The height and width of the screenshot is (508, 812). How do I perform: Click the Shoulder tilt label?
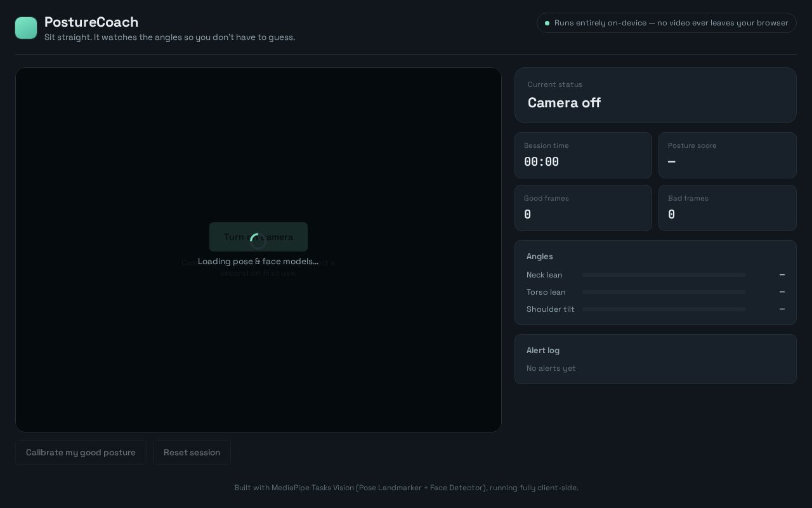551,309
